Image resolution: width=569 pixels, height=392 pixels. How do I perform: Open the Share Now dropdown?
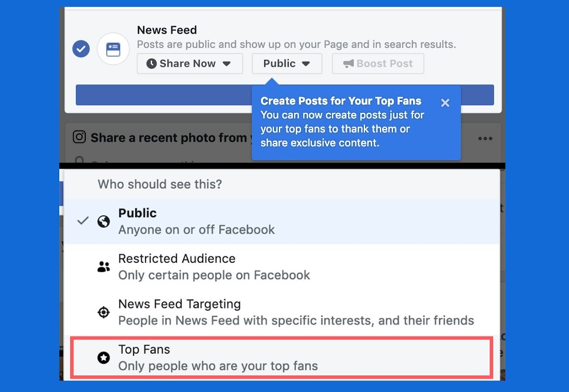[x=190, y=64]
